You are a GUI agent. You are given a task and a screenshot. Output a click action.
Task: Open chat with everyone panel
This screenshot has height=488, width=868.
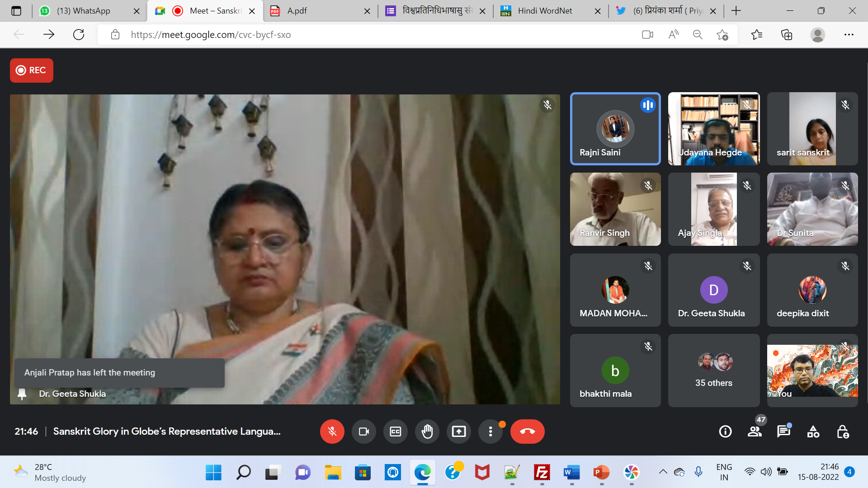tap(783, 432)
